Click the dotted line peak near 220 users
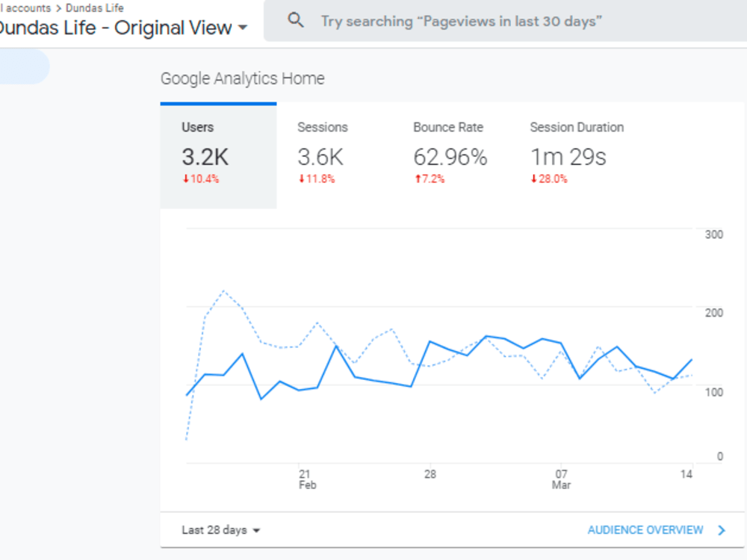This screenshot has height=560, width=747. pyautogui.click(x=224, y=290)
